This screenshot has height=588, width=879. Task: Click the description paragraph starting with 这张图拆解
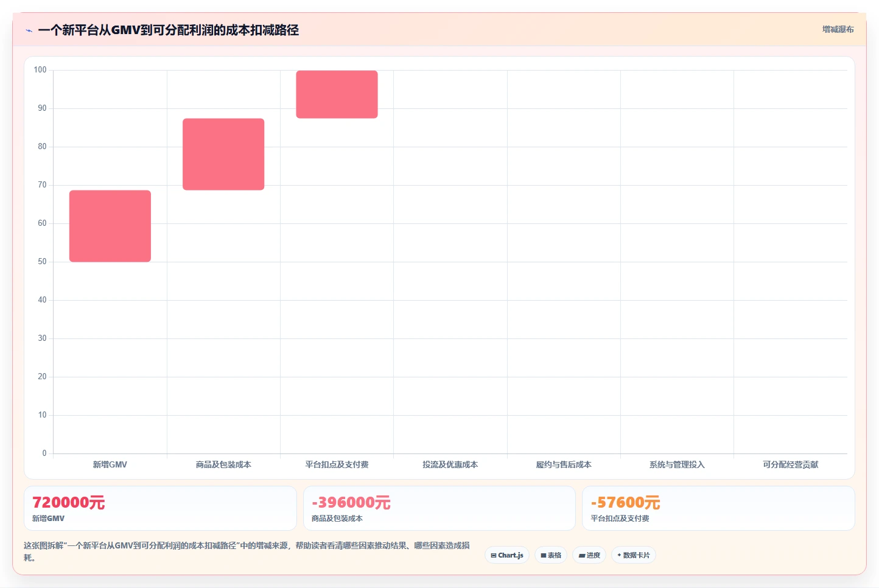click(247, 551)
